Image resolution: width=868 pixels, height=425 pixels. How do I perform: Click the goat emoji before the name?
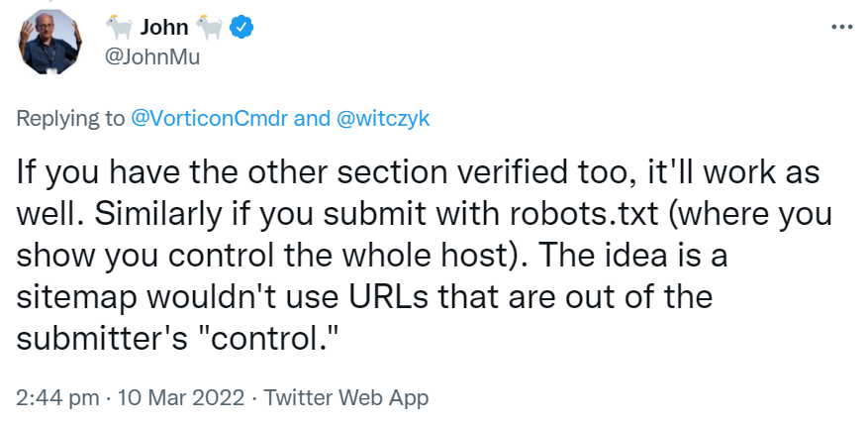point(123,28)
